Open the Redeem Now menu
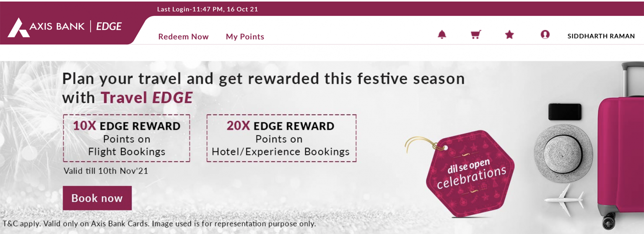 [x=183, y=37]
